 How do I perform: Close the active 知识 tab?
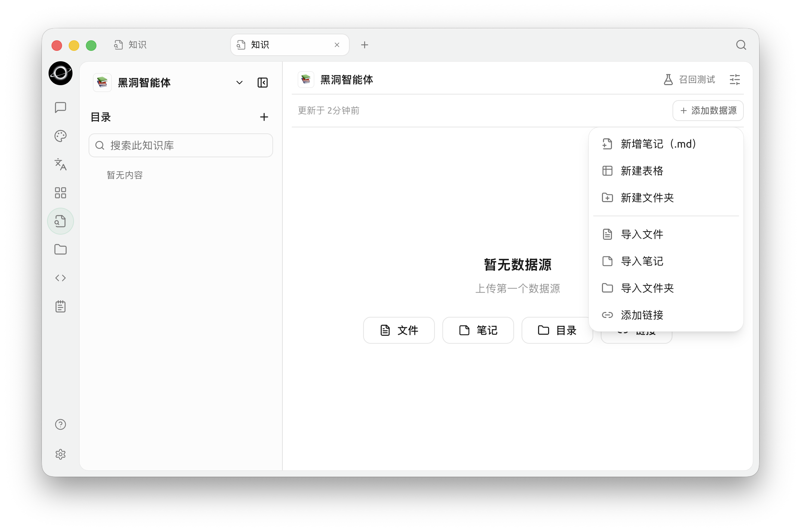pyautogui.click(x=337, y=45)
